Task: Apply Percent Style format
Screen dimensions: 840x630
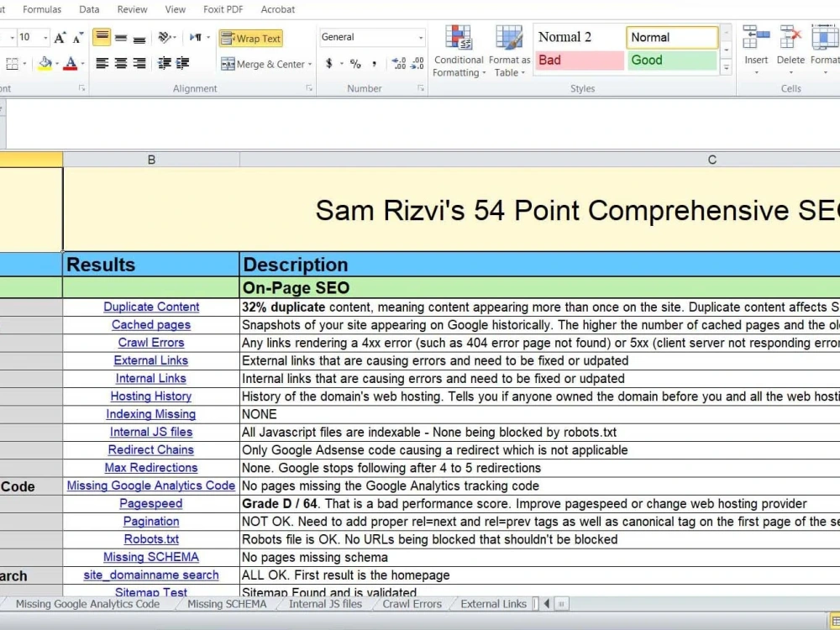Action: tap(355, 64)
